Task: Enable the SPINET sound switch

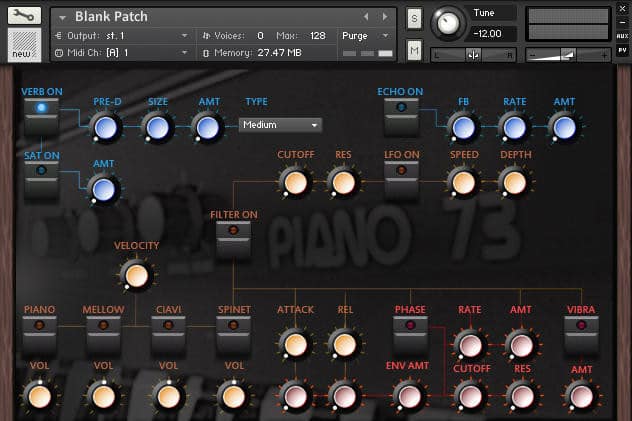Action: point(233,334)
